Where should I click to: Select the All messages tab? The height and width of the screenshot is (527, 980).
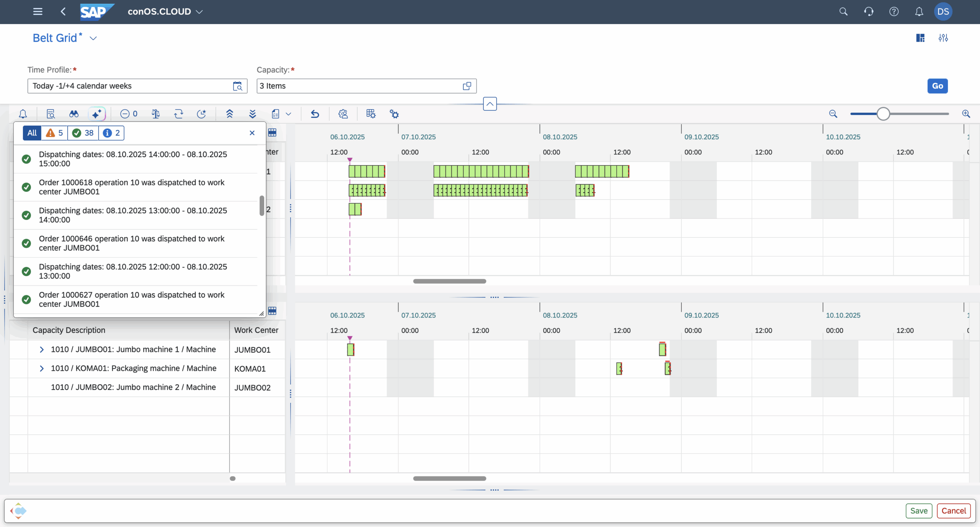point(32,133)
